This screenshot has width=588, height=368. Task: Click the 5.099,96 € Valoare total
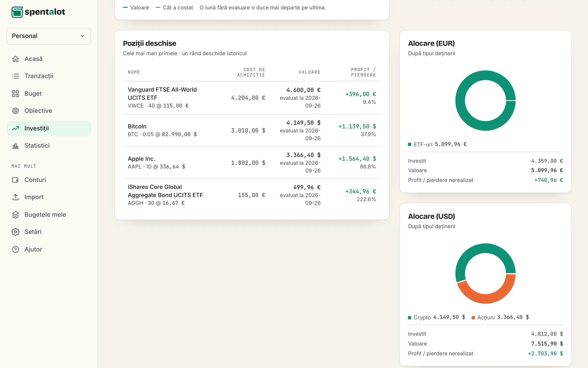(x=547, y=170)
